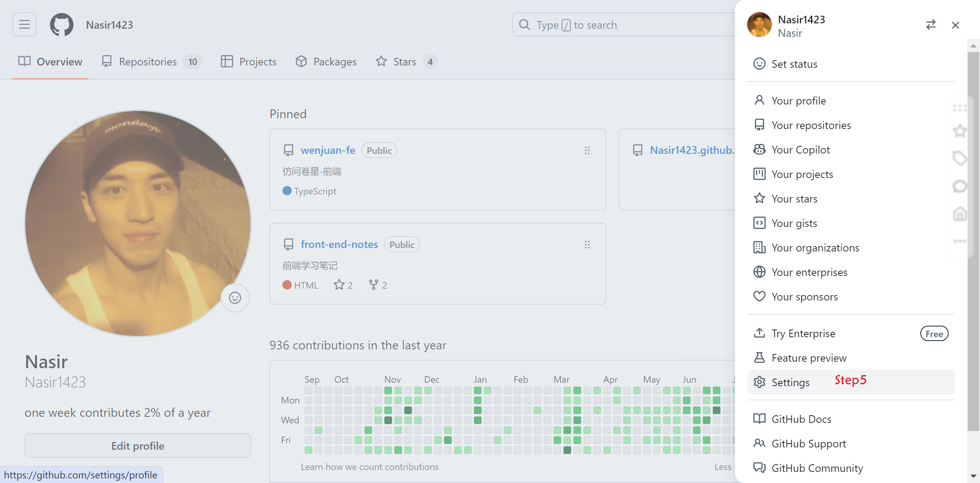This screenshot has height=483, width=980.
Task: Click the GitHub Docs book icon
Action: [759, 419]
